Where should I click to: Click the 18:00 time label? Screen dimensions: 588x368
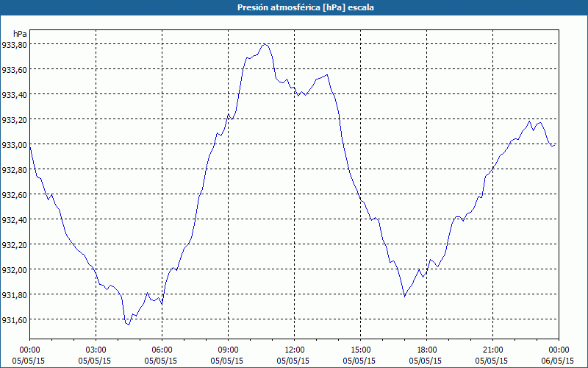click(427, 350)
